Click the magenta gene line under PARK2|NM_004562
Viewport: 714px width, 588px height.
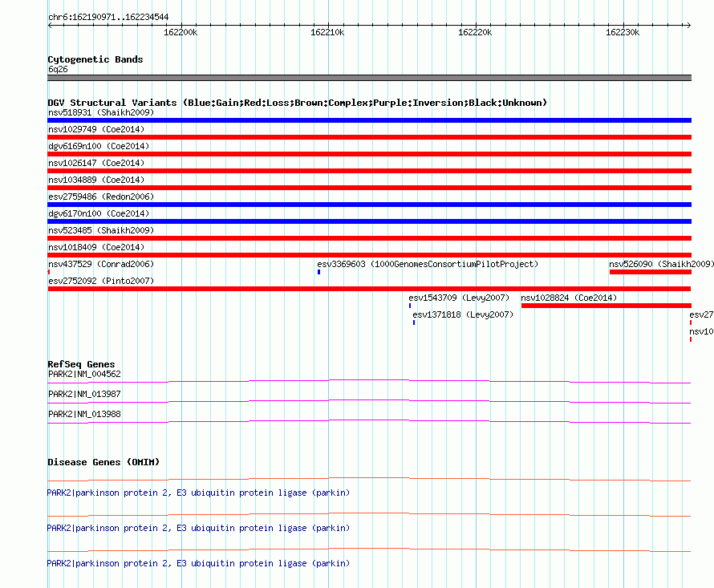[369, 381]
